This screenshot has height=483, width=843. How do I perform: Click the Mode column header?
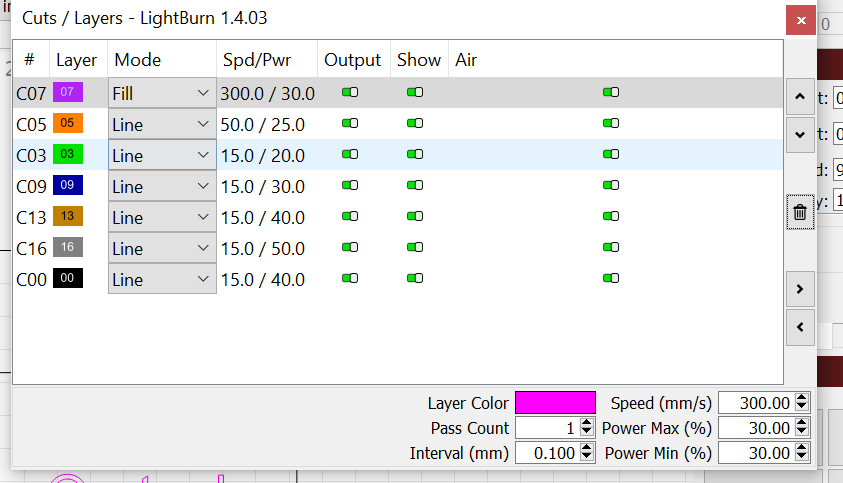pyautogui.click(x=162, y=60)
